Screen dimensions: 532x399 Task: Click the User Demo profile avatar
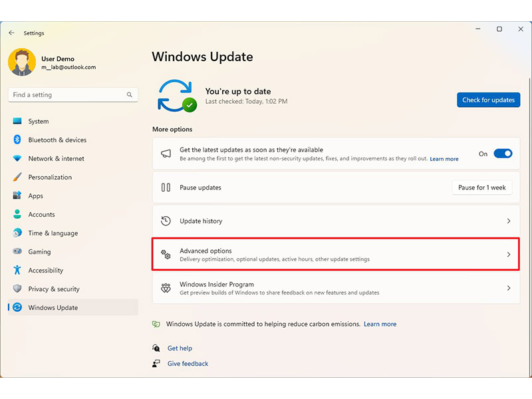click(x=22, y=62)
